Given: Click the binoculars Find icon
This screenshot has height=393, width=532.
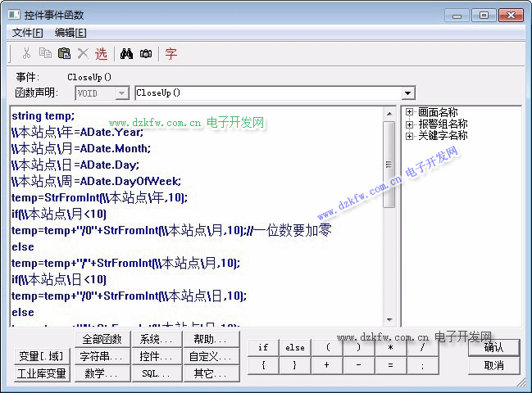Looking at the screenshot, I should point(127,54).
